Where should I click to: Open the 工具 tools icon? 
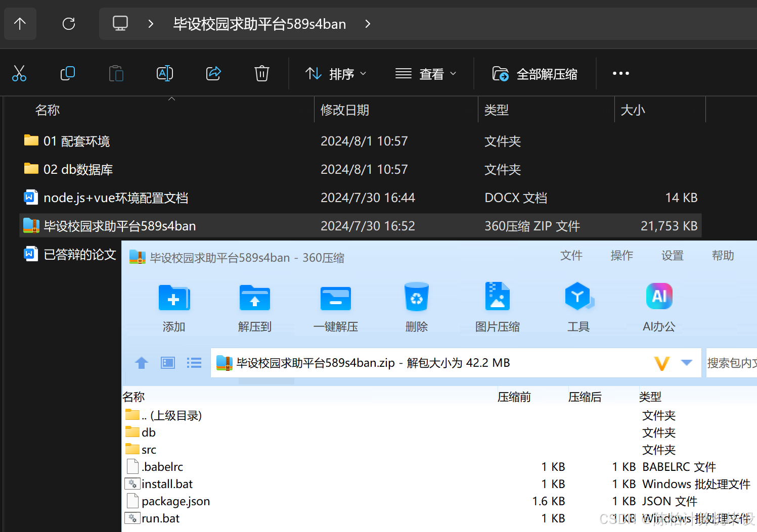click(578, 307)
